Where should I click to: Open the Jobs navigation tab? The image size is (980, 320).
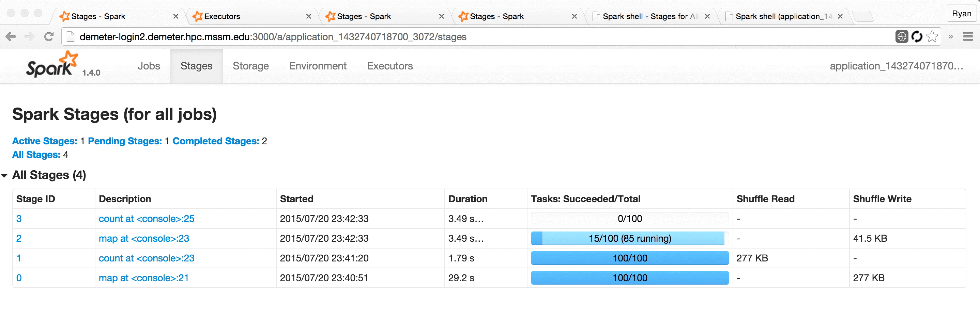149,66
